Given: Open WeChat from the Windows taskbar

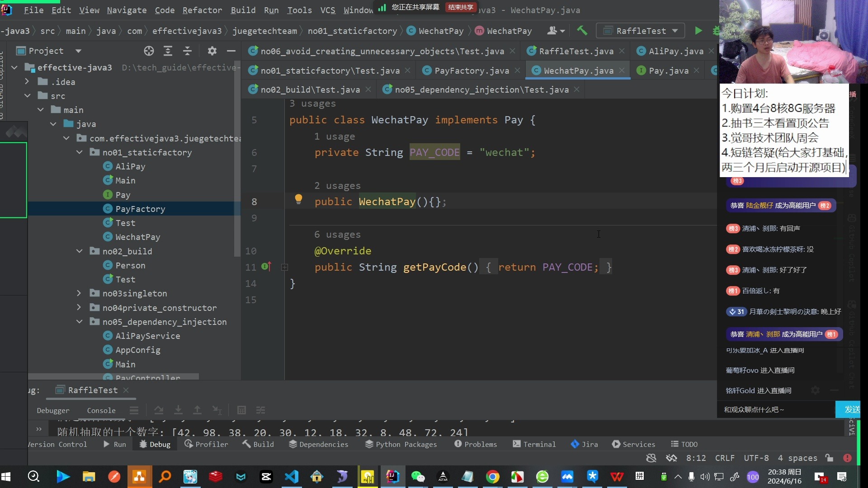Looking at the screenshot, I should [418, 477].
